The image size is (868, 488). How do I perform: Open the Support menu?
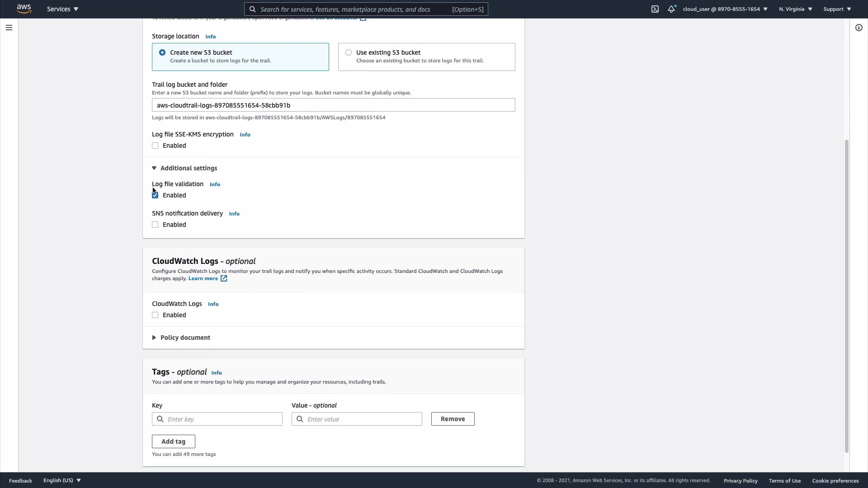837,9
